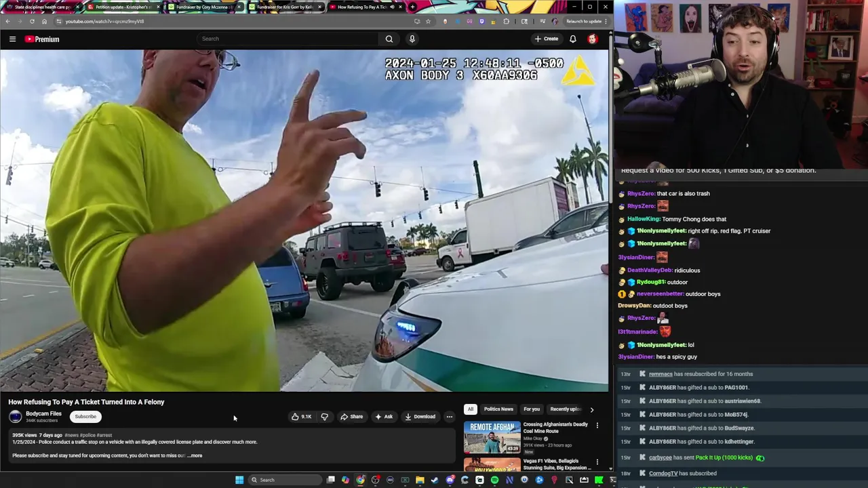
Task: Select the For you chip
Action: [x=532, y=409]
